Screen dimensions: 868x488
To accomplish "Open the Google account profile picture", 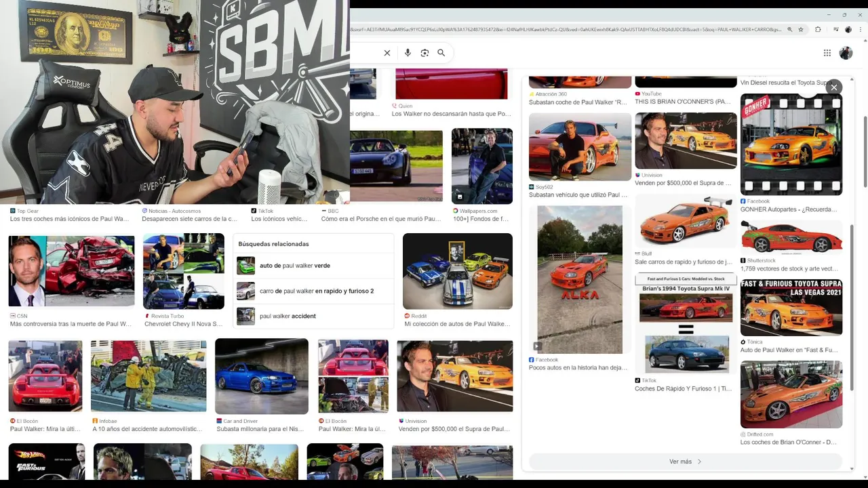I will pos(846,53).
